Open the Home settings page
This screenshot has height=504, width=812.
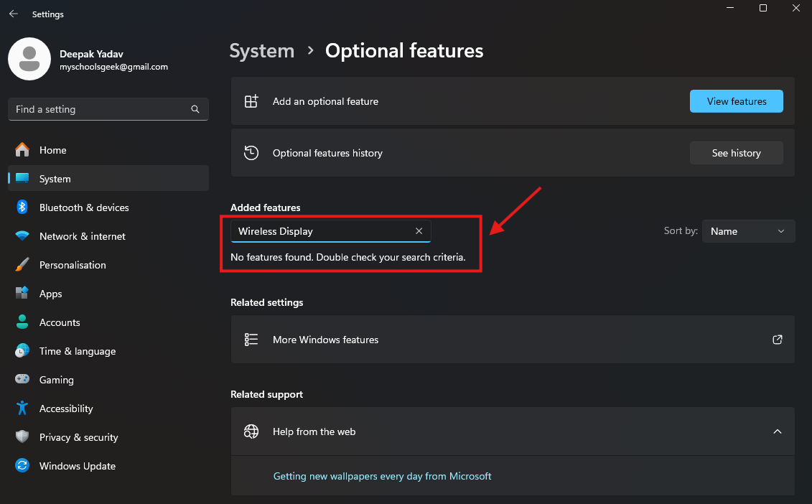(108, 150)
